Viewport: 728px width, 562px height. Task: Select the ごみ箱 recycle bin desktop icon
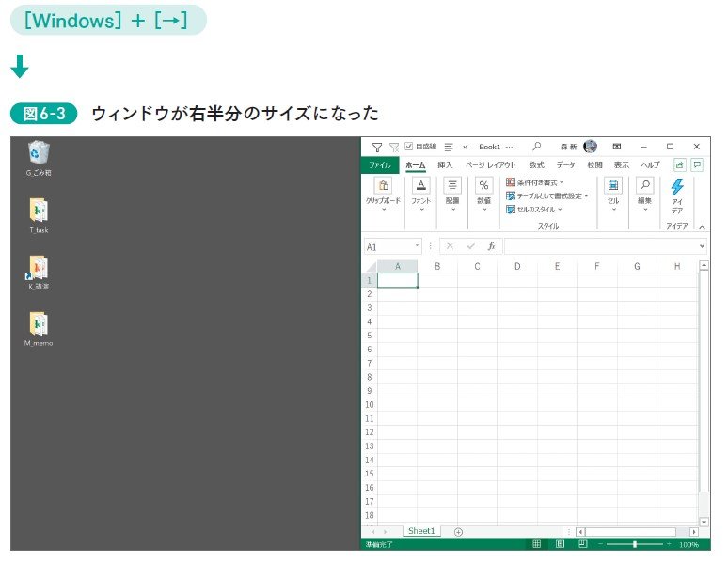pos(39,159)
